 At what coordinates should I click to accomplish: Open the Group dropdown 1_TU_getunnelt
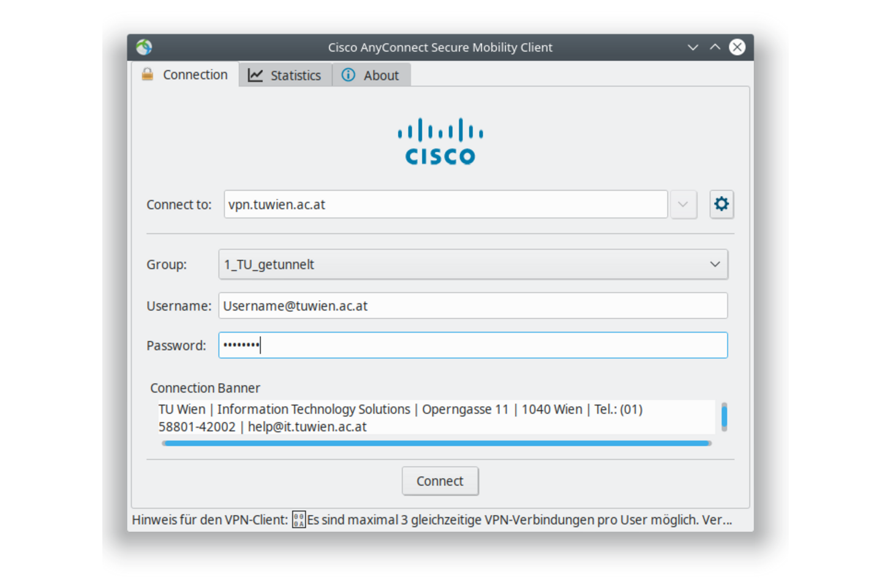pos(473,264)
